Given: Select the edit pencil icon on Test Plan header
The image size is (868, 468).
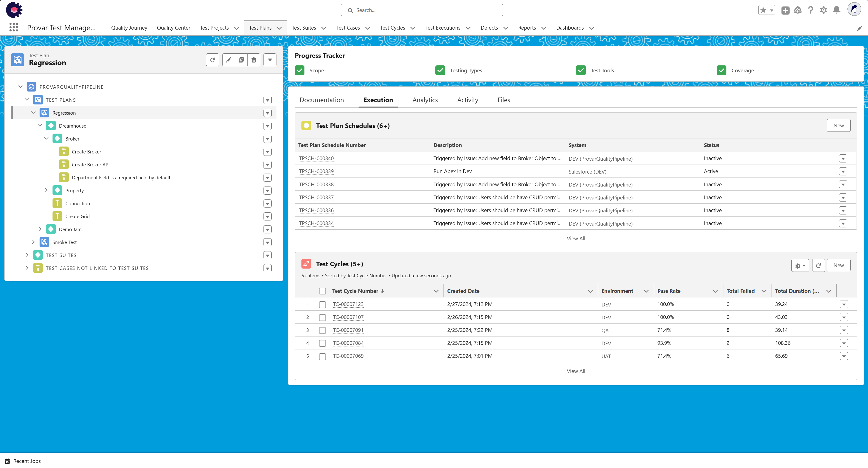Looking at the screenshot, I should [229, 60].
